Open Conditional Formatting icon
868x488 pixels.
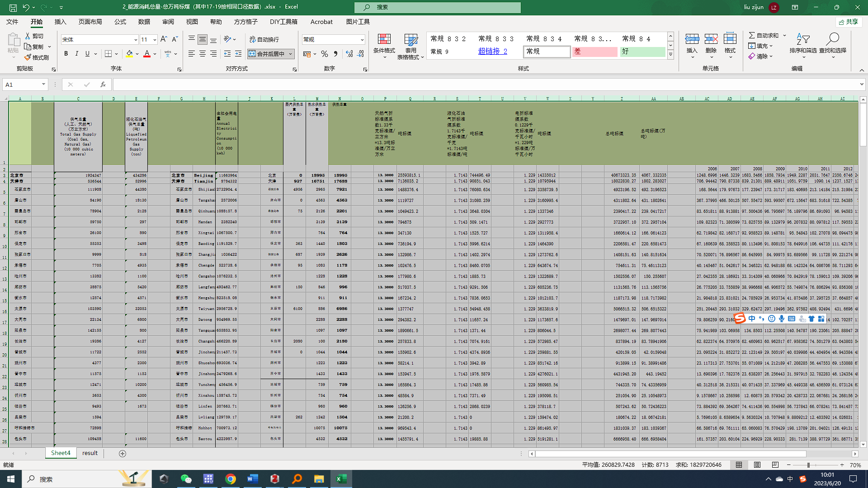click(384, 40)
